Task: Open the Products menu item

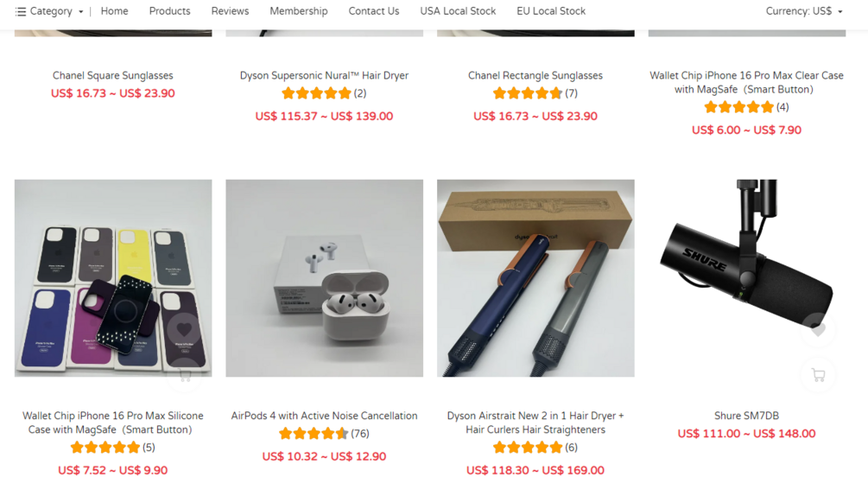Action: pos(169,11)
